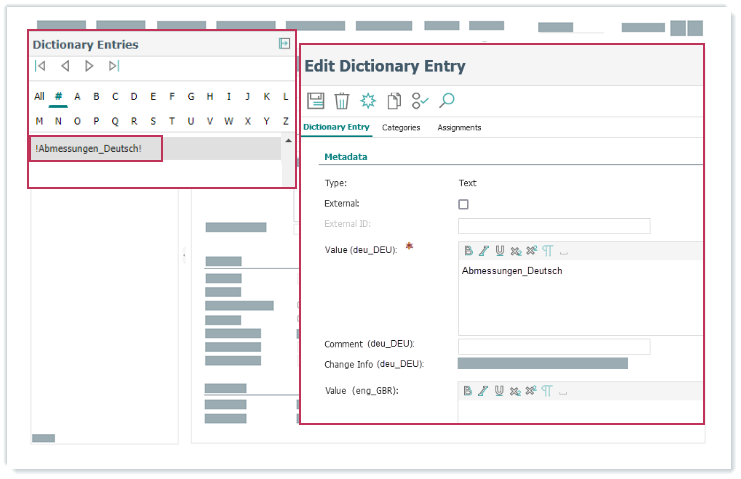741x479 pixels.
Task: Go to first page of dictionary entries
Action: 40,66
